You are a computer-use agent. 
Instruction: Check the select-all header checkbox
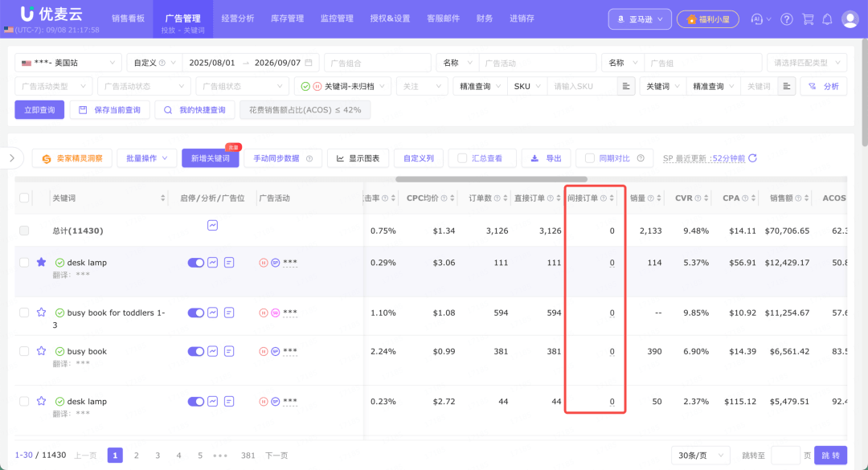pyautogui.click(x=24, y=198)
